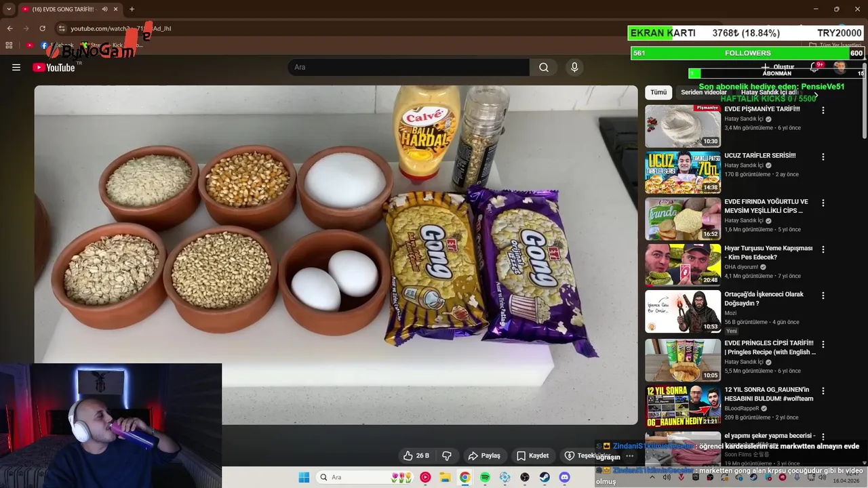
Task: Click the OHA diyorum! channel name
Action: 742,267
